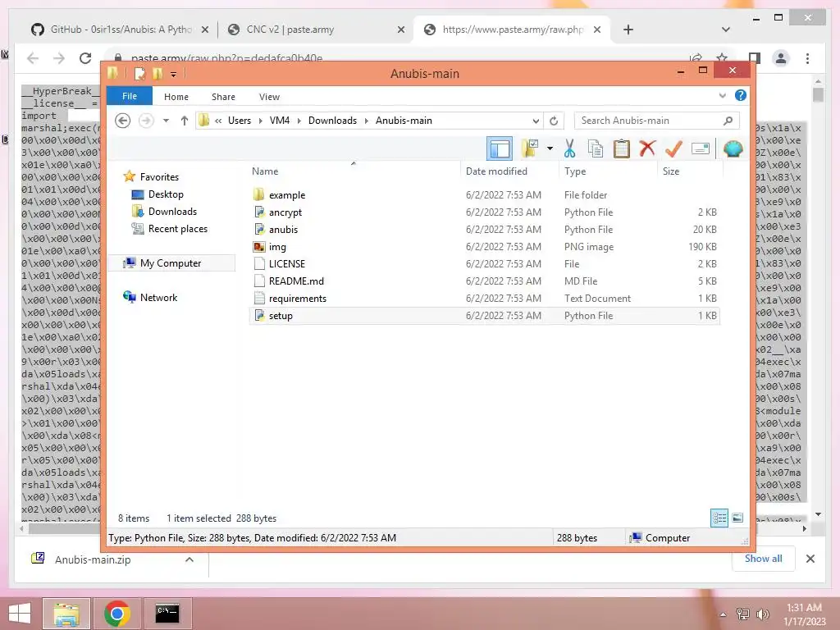Sort by the Type column header
840x630 pixels.
pyautogui.click(x=575, y=171)
